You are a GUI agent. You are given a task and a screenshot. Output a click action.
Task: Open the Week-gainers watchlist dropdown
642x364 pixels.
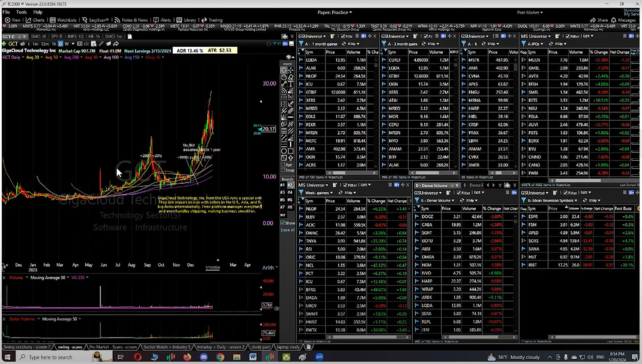[318, 193]
